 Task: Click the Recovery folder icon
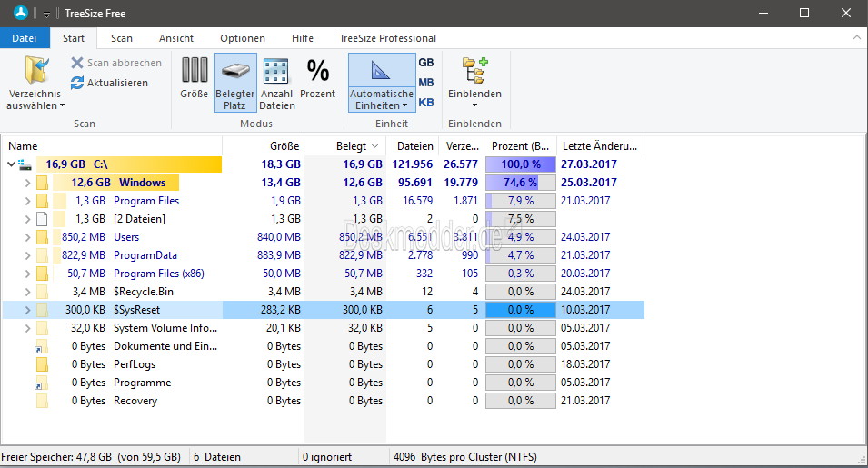(42, 401)
